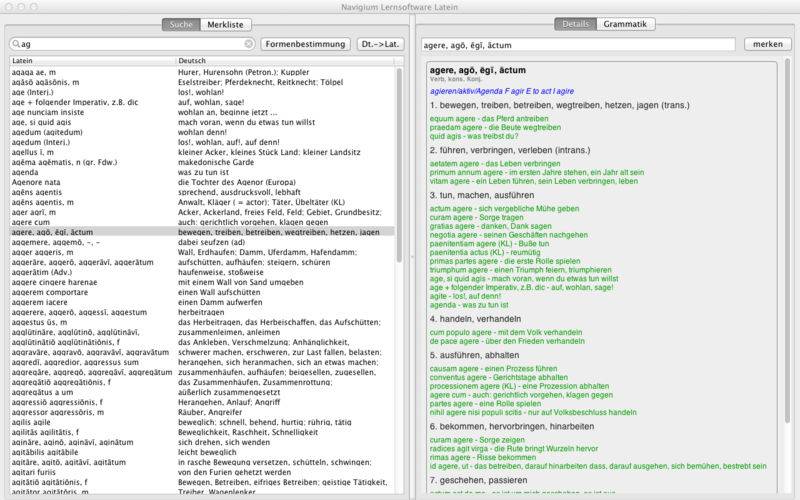Select the highlighted row 'agere, agō, ēgī, āctum'
The height and width of the screenshot is (500, 800).
click(x=202, y=232)
